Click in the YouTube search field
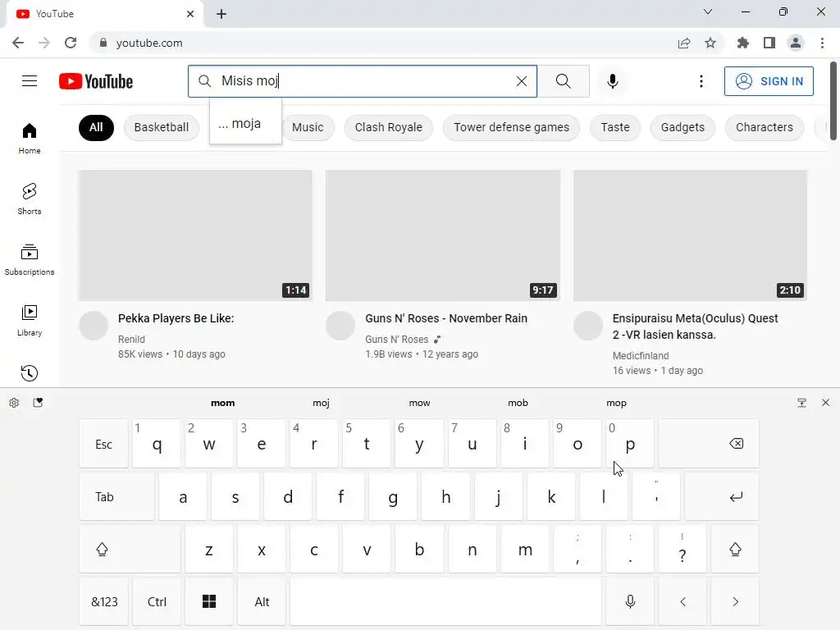Image resolution: width=840 pixels, height=630 pixels. point(362,81)
